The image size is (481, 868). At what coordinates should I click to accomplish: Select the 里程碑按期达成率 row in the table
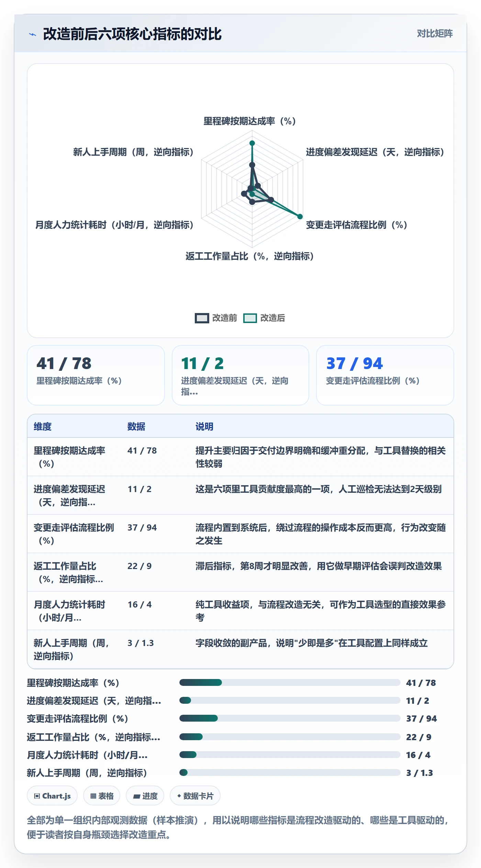(240, 457)
